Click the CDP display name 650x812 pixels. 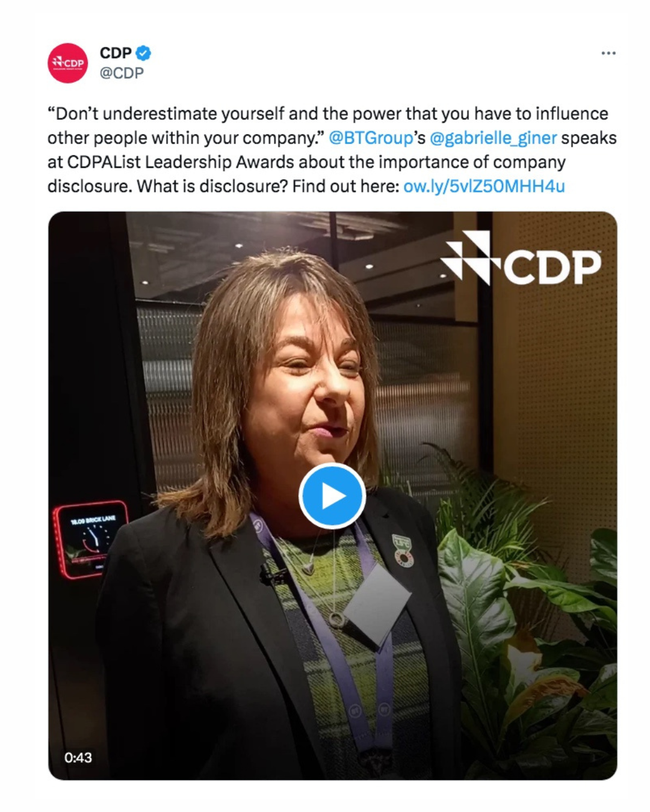(116, 53)
